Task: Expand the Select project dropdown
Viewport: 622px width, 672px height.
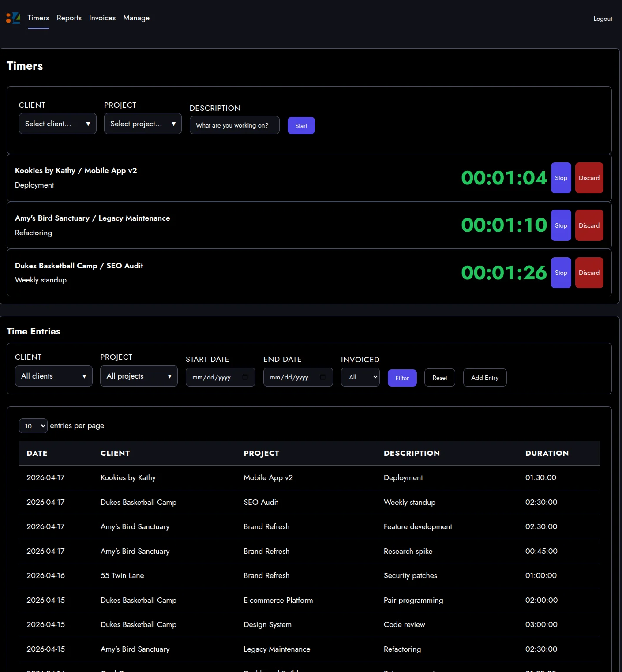Action: (x=142, y=124)
